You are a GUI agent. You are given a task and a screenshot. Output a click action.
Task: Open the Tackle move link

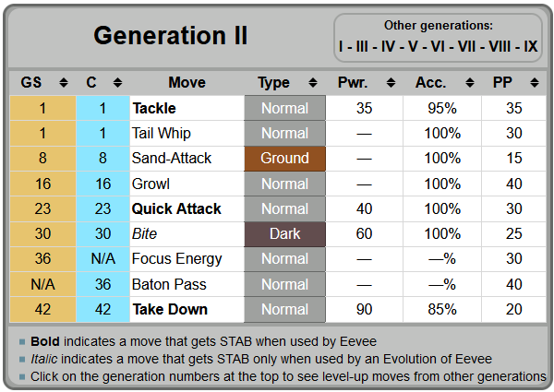coord(154,108)
